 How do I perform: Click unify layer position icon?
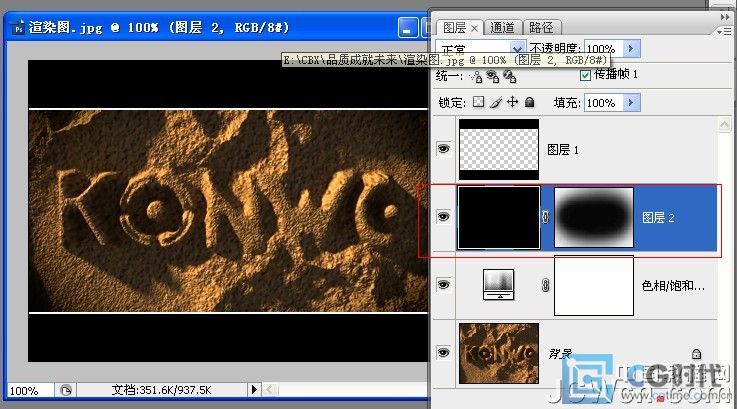[x=476, y=77]
